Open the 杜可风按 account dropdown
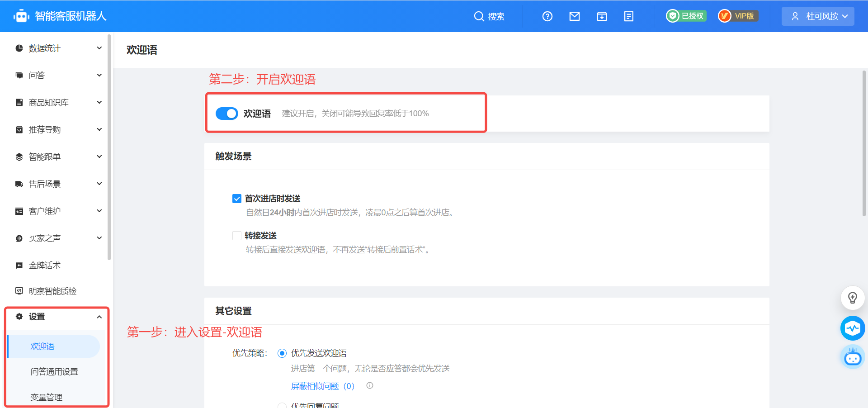The width and height of the screenshot is (868, 408). [x=818, y=16]
